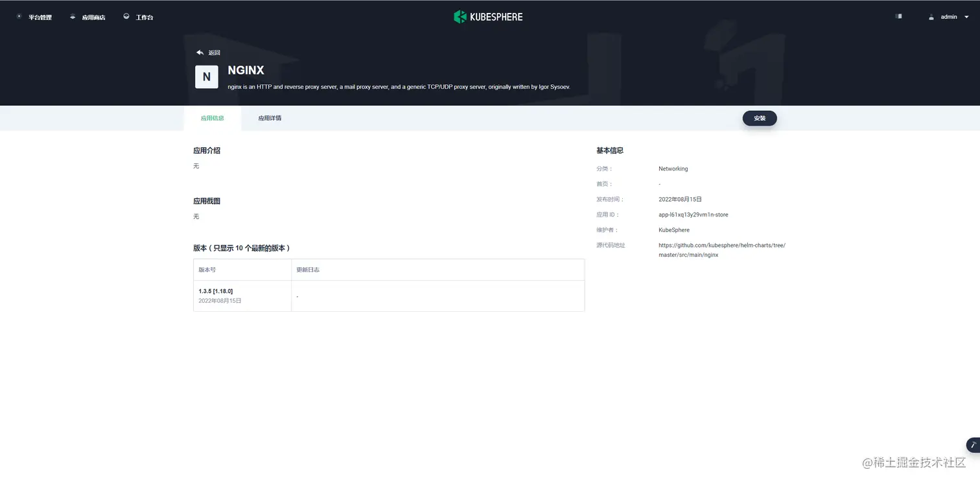Click the back arrow icon

point(200,53)
